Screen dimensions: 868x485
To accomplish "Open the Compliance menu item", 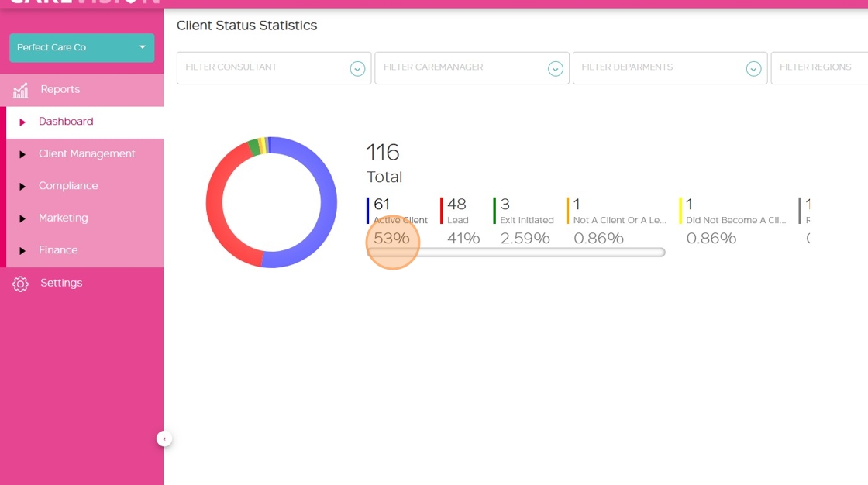I will coord(68,185).
